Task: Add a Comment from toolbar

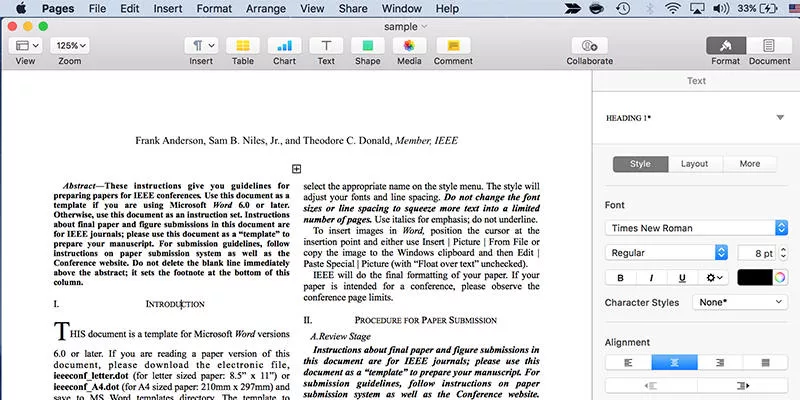Action: (452, 46)
